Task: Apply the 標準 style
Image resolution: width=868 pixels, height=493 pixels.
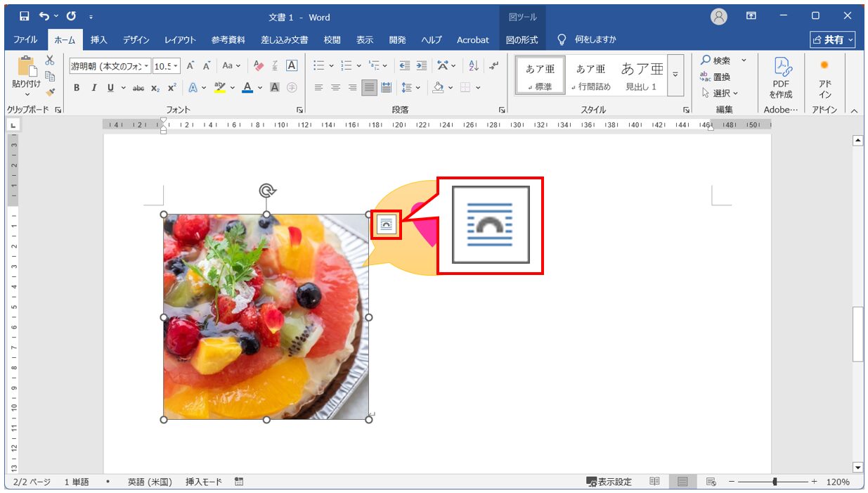Action: click(x=540, y=77)
